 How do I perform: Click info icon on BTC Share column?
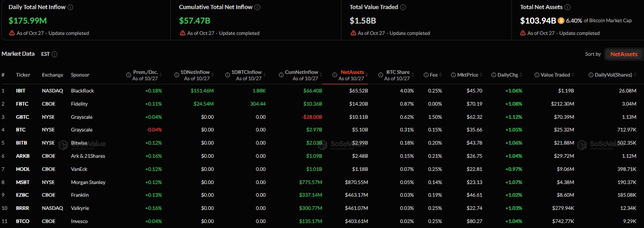pos(380,75)
